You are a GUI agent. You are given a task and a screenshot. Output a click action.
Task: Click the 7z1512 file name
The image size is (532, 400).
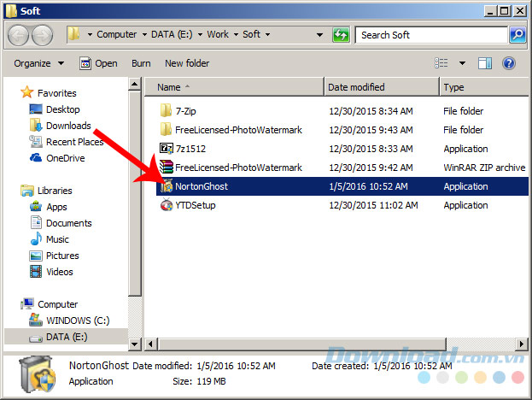[x=190, y=149]
